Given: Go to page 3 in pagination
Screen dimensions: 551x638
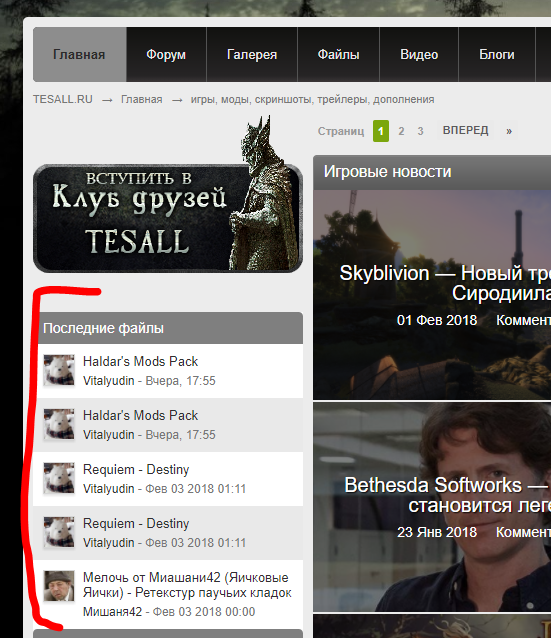Looking at the screenshot, I should pyautogui.click(x=420, y=131).
